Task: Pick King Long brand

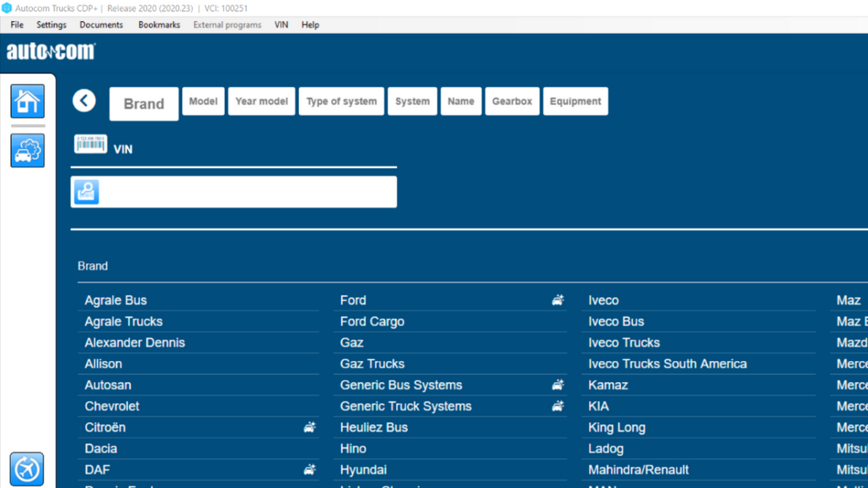Action: pyautogui.click(x=616, y=427)
